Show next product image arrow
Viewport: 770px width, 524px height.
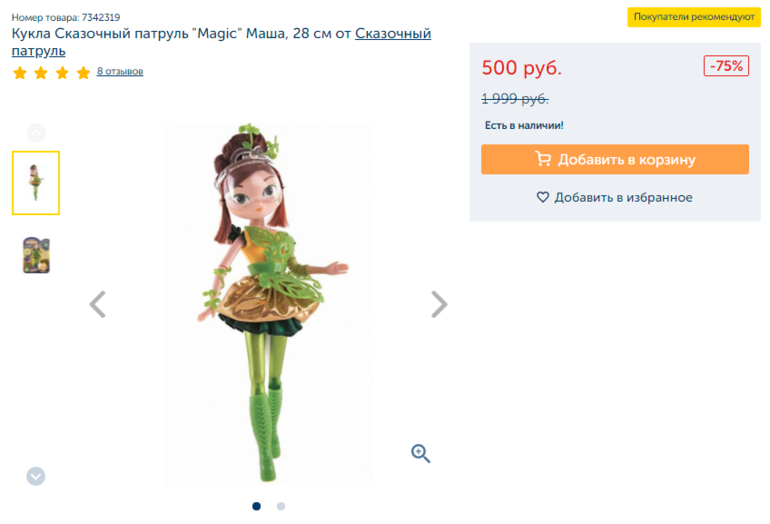(439, 304)
